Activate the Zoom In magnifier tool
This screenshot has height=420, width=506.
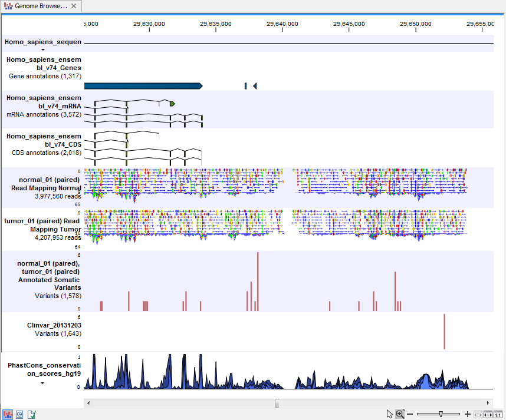click(x=399, y=414)
